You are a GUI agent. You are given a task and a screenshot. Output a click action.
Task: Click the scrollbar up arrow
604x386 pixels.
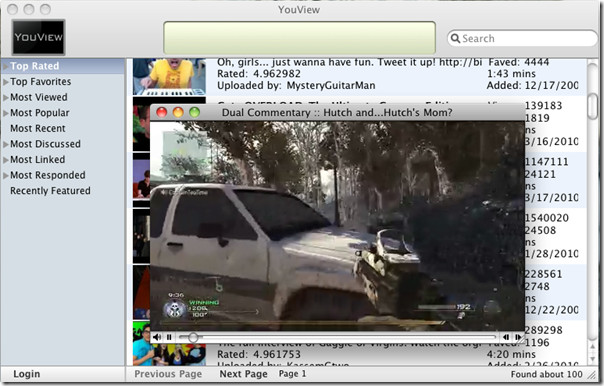point(593,347)
